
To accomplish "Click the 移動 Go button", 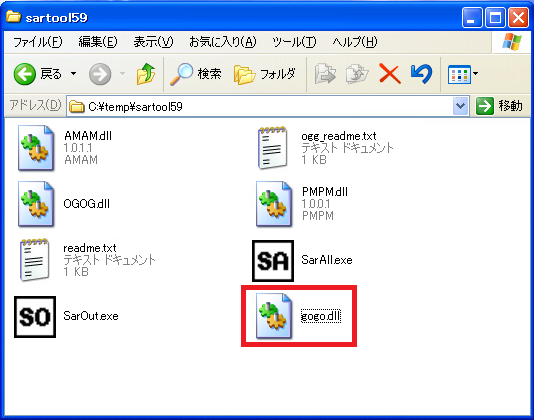I will pyautogui.click(x=499, y=106).
